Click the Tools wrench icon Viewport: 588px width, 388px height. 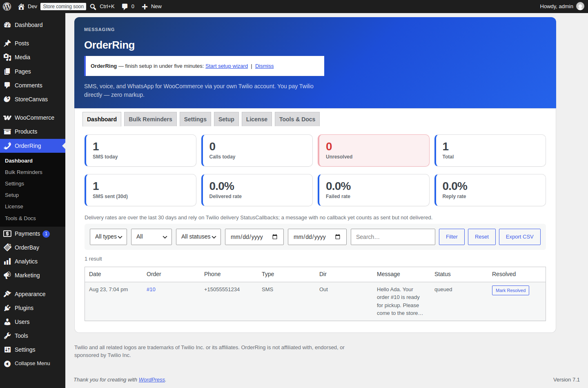point(7,336)
